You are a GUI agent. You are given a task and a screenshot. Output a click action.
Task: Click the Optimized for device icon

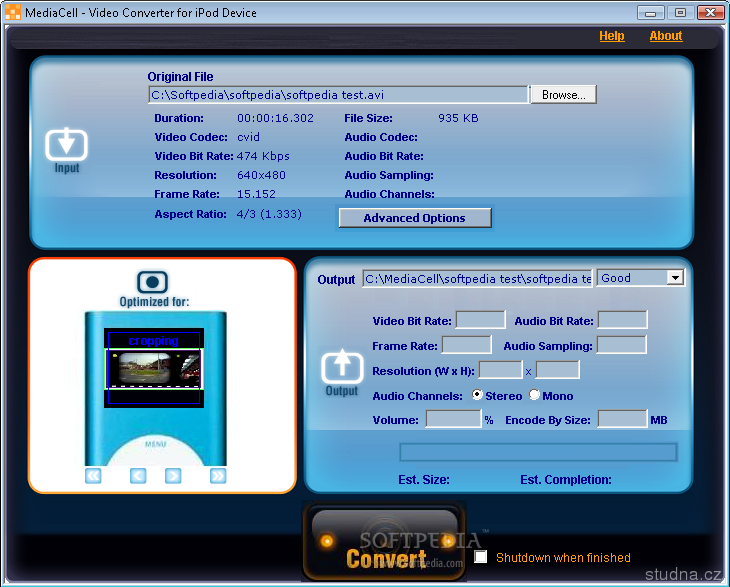click(153, 282)
